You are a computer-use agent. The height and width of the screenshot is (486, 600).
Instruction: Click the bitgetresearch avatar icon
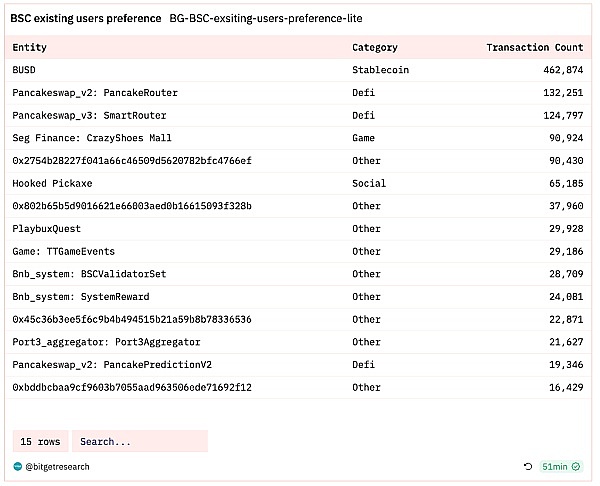(17, 466)
